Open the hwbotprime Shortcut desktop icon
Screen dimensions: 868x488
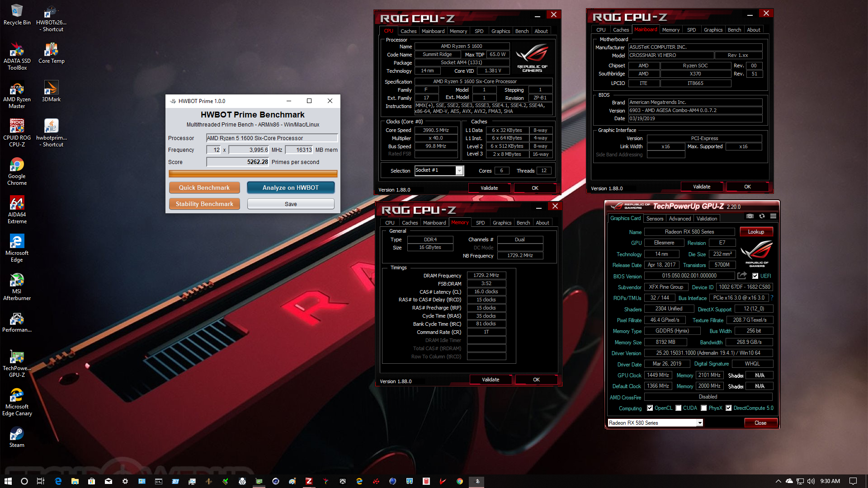[52, 133]
